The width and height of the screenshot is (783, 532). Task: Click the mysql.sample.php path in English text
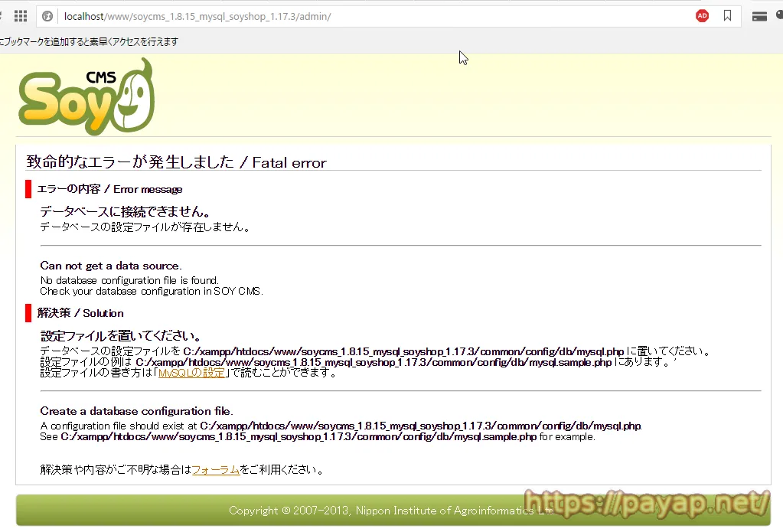(299, 437)
